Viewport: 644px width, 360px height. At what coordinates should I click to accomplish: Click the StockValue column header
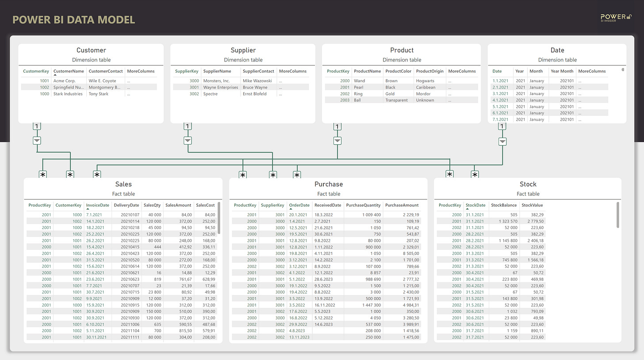532,205
